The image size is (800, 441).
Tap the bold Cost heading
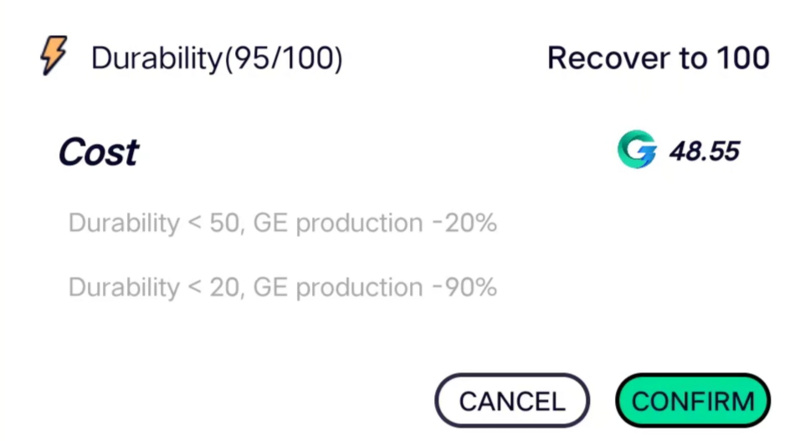pos(98,152)
